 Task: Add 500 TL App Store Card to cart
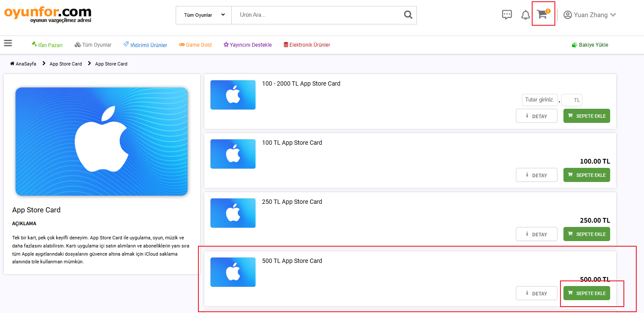[x=587, y=293]
